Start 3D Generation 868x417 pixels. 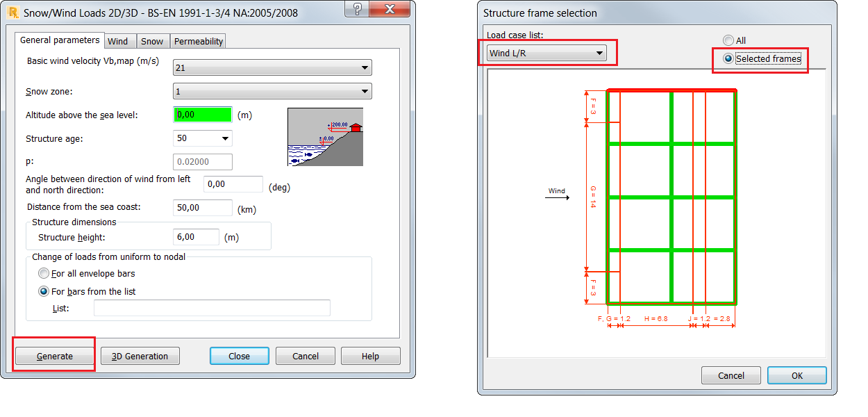click(140, 355)
